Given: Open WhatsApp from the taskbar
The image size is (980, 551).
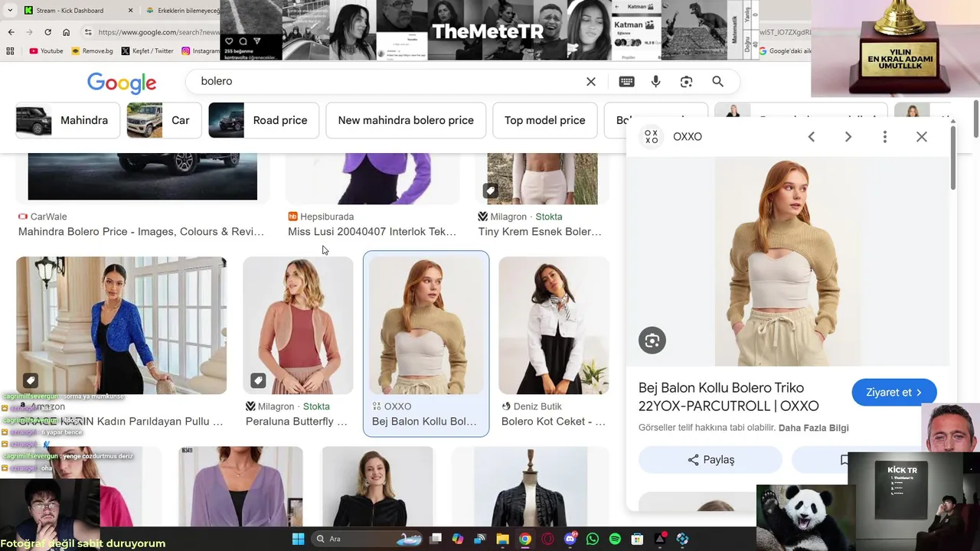Looking at the screenshot, I should pos(593,539).
